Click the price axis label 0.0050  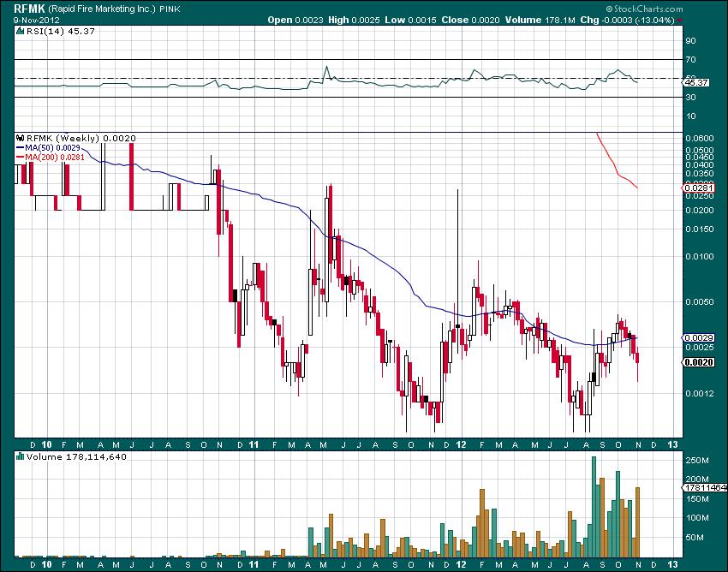pyautogui.click(x=699, y=302)
